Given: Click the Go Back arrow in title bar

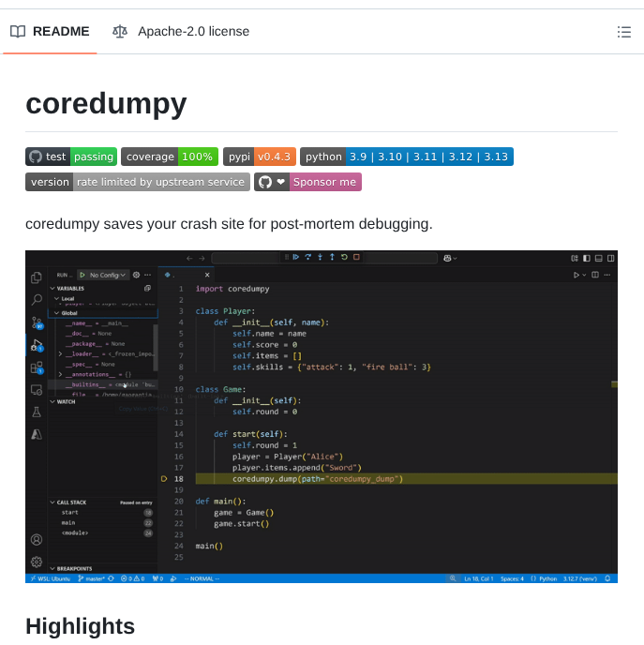Looking at the screenshot, I should click(x=189, y=259).
